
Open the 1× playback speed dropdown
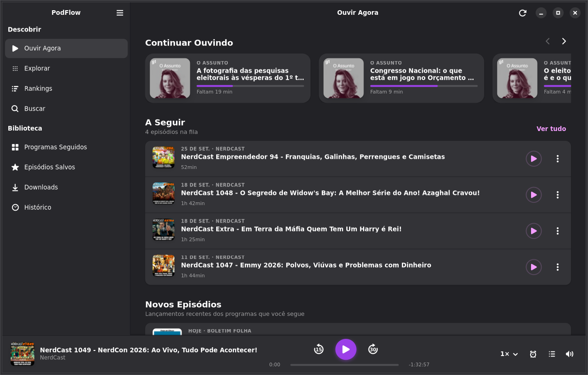[x=509, y=354]
